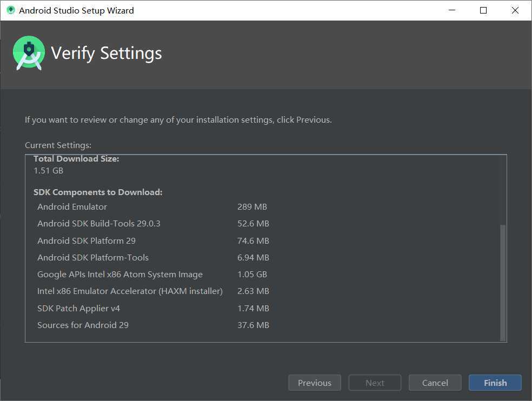Click the Finish button

(x=495, y=383)
